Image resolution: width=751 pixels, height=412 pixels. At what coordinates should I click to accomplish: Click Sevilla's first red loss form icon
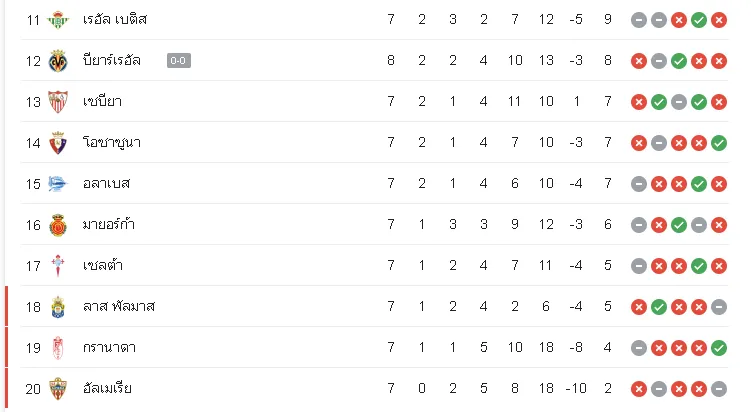tap(639, 102)
